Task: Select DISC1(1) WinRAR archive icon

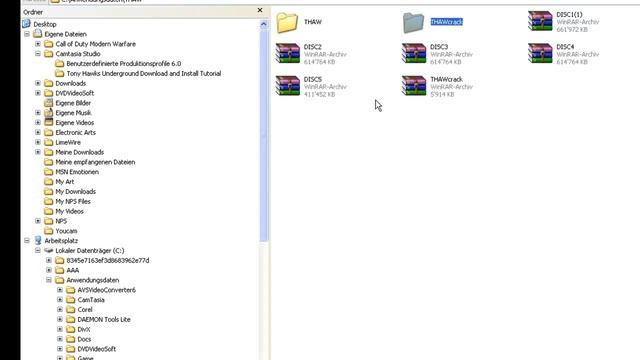Action: (540, 21)
